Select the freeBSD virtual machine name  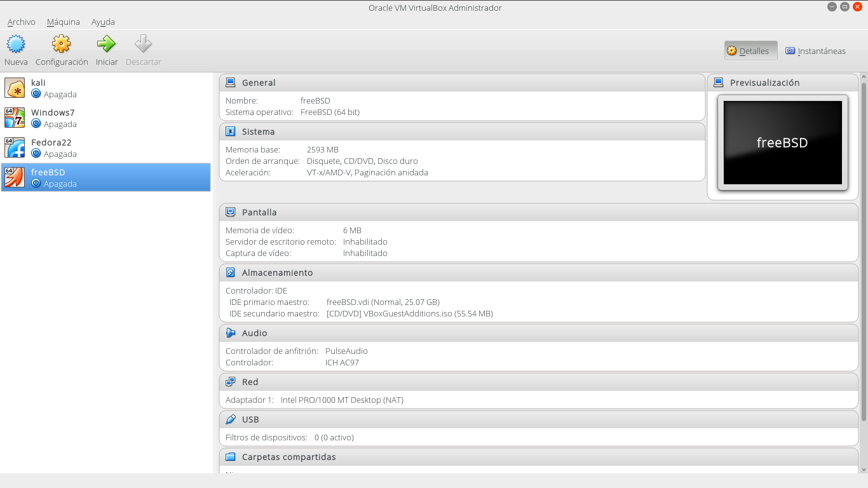(48, 172)
